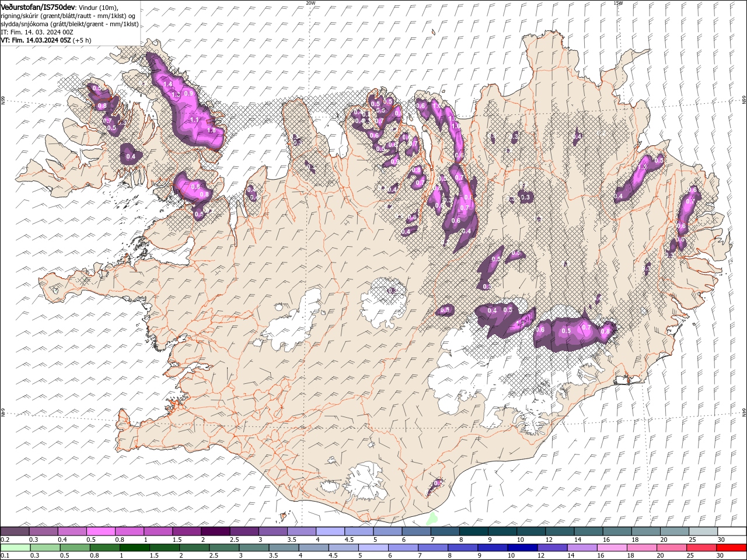
Task: Pick the 16 light pink swatch in lower row
Action: click(x=612, y=548)
